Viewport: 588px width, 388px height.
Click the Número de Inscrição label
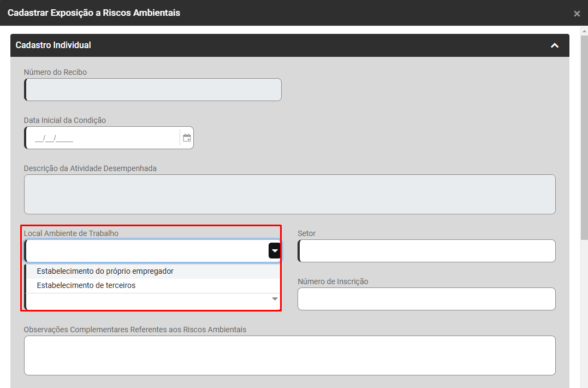click(332, 281)
